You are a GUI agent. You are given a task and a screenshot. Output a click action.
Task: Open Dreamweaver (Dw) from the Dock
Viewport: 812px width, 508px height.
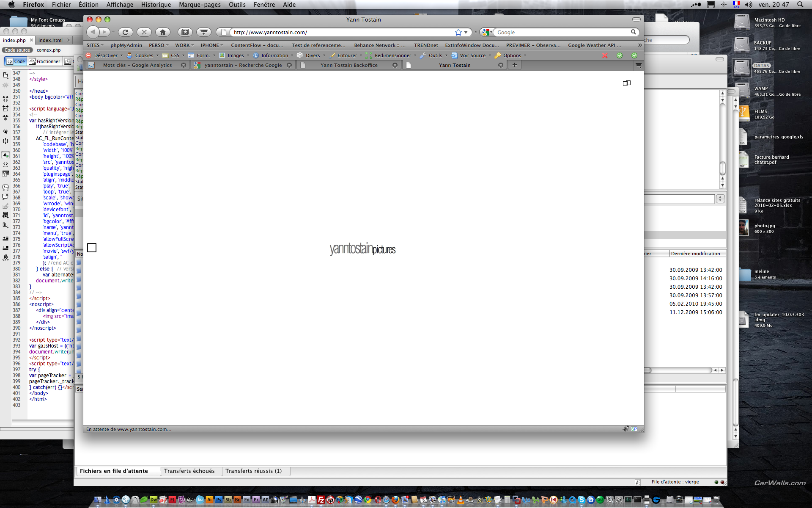(154, 500)
